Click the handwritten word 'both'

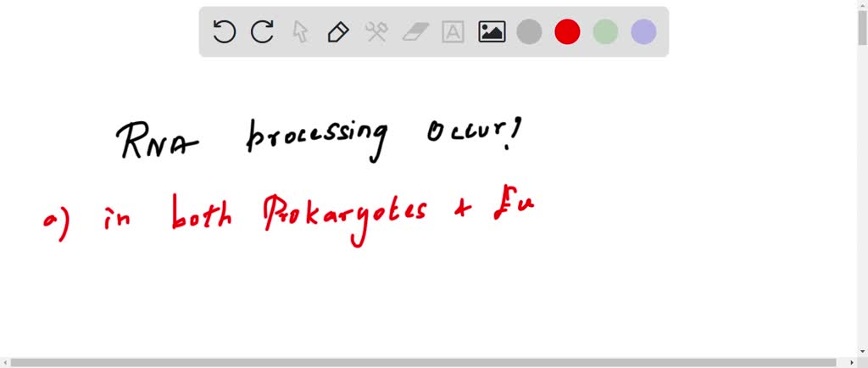[x=201, y=213]
